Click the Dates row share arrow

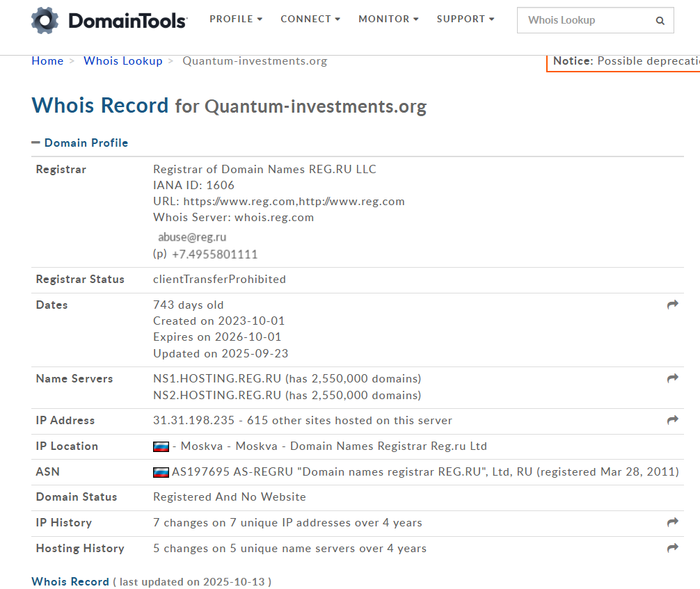672,305
